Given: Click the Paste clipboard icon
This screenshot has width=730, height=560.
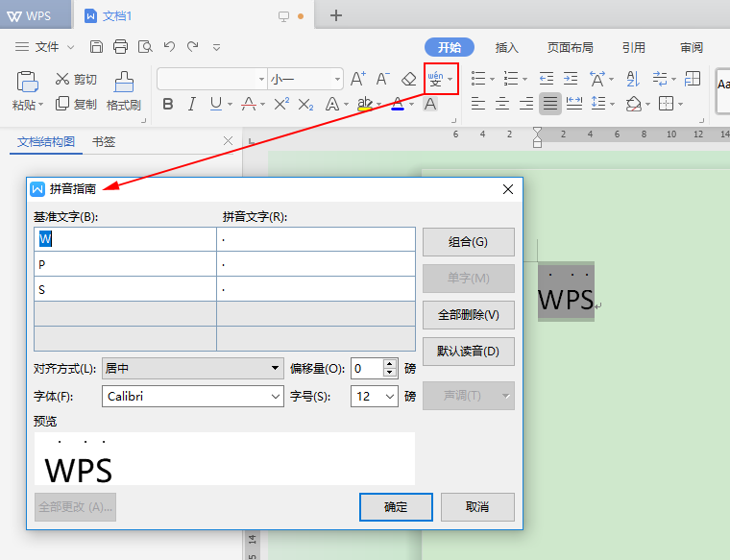Looking at the screenshot, I should (28, 82).
